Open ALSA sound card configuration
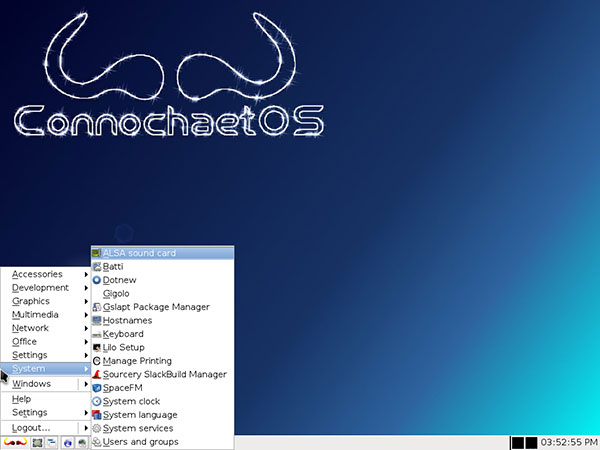Viewport: 600px width, 450px height. (162, 253)
